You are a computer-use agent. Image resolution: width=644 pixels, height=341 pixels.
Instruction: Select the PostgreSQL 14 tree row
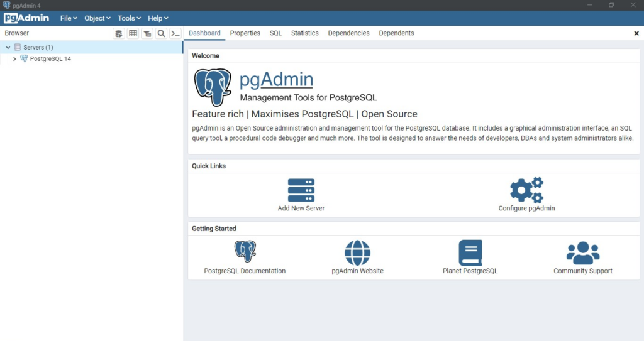91,58
